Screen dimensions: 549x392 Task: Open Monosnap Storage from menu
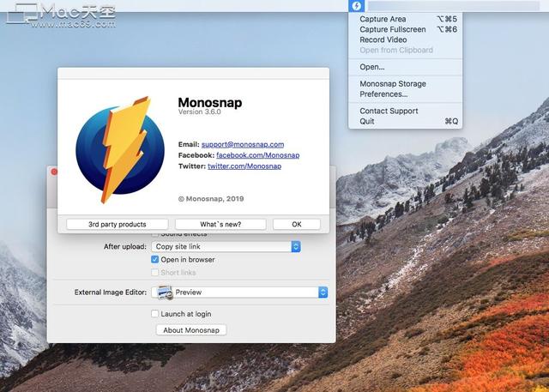pos(406,84)
